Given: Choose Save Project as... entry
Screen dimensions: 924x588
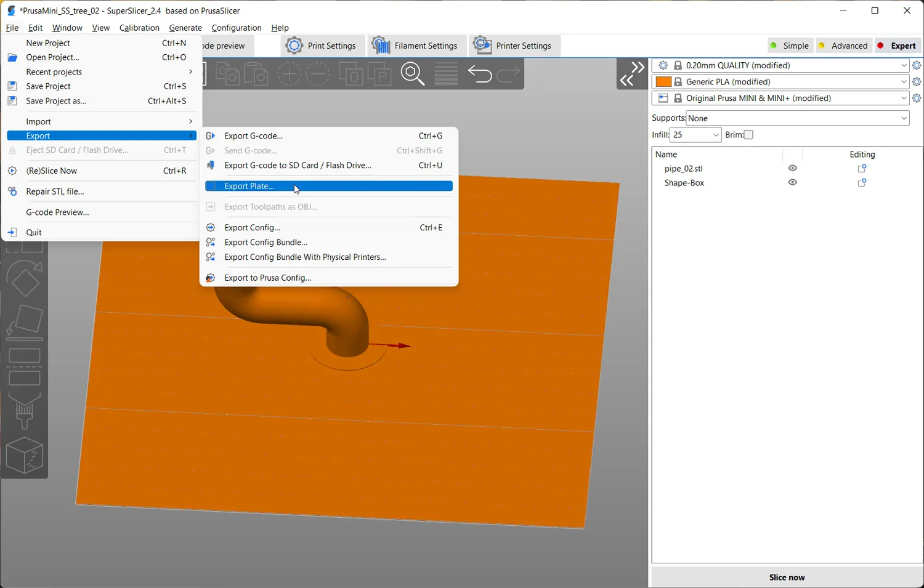Looking at the screenshot, I should (x=102, y=101).
